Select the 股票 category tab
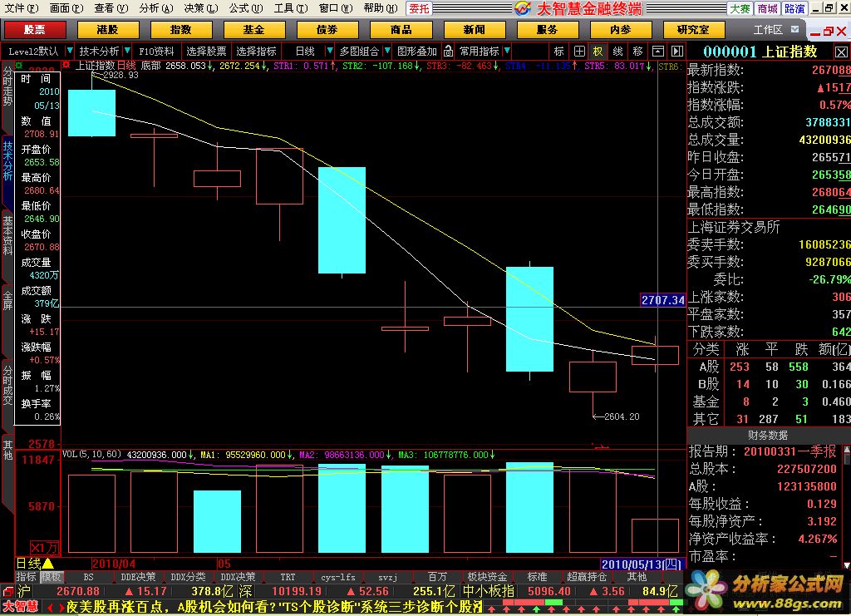 tap(35, 29)
